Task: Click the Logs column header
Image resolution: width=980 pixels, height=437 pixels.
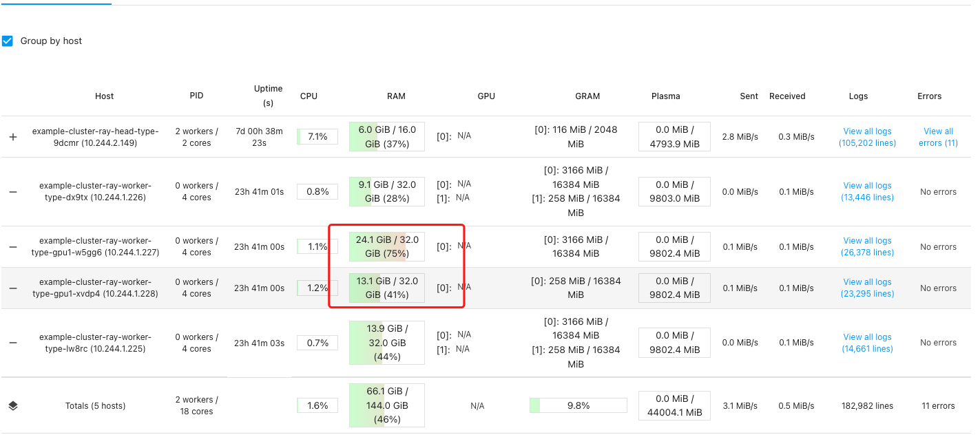Action: (x=859, y=96)
